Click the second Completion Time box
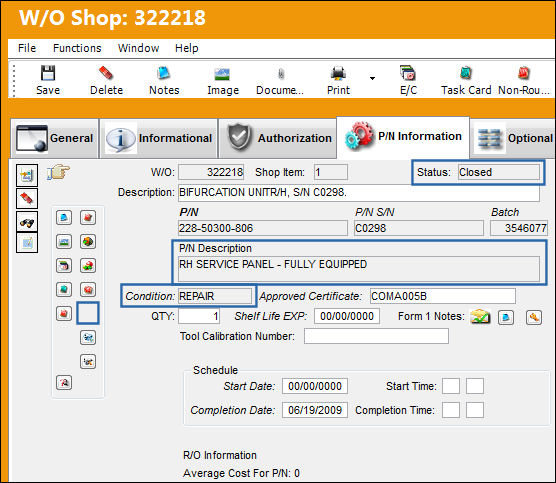The height and width of the screenshot is (483, 556). pyautogui.click(x=475, y=410)
